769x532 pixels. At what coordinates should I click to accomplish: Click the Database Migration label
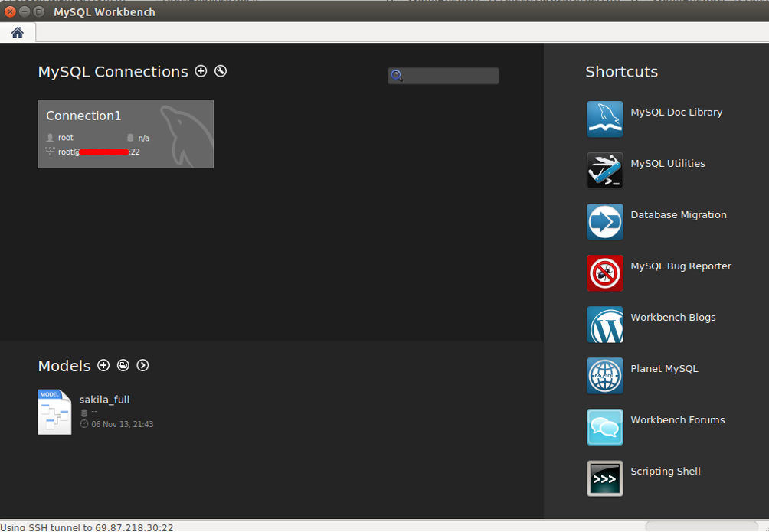679,215
